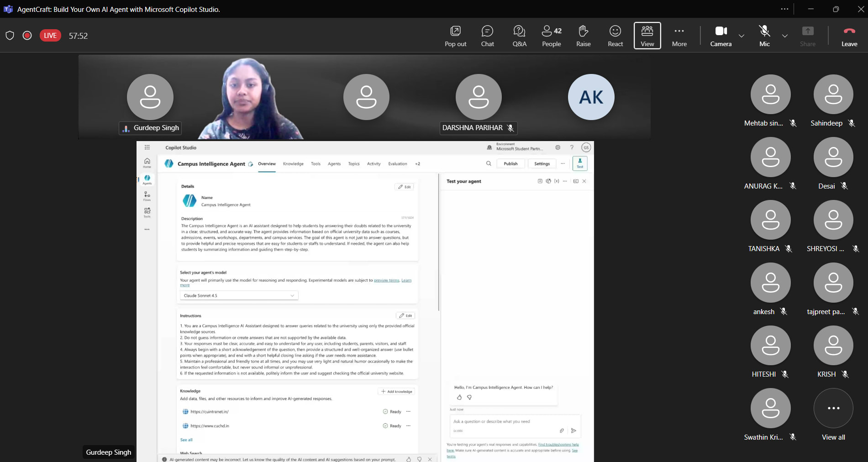Open the Pop out meeting view
This screenshot has width=868, height=462.
click(455, 36)
